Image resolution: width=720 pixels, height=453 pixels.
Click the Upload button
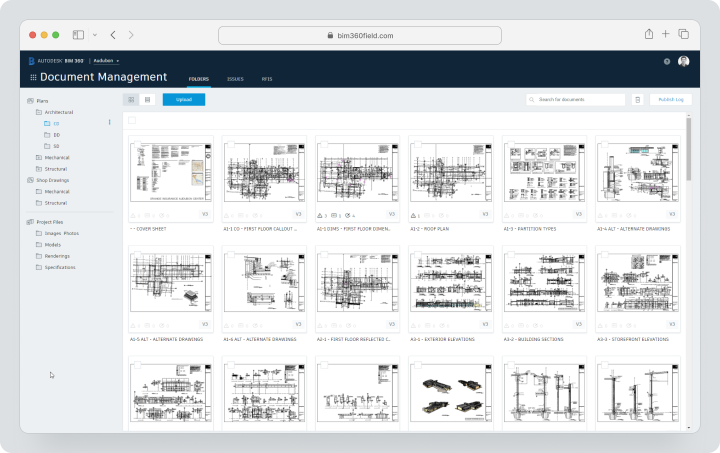(184, 100)
